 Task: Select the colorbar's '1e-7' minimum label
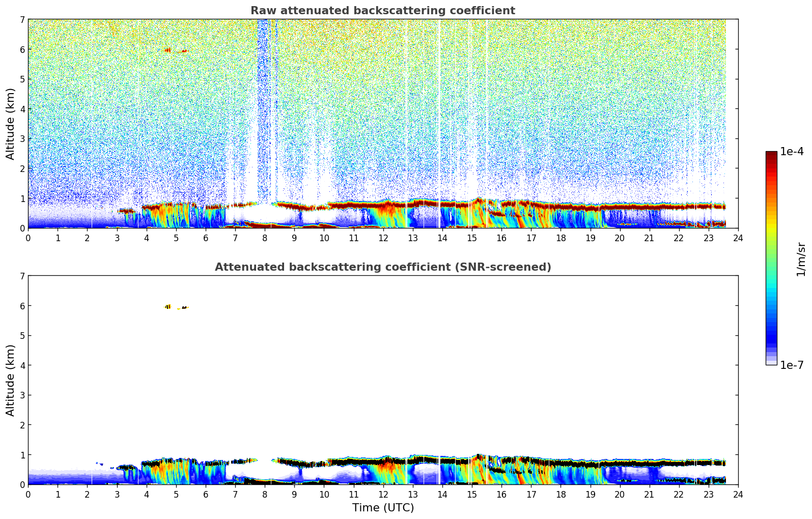pyautogui.click(x=792, y=365)
